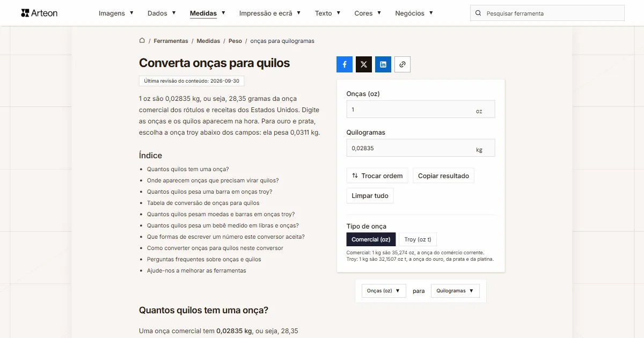Open the Quilogramas target unit dropdown
Image resolution: width=644 pixels, height=338 pixels.
pos(455,291)
